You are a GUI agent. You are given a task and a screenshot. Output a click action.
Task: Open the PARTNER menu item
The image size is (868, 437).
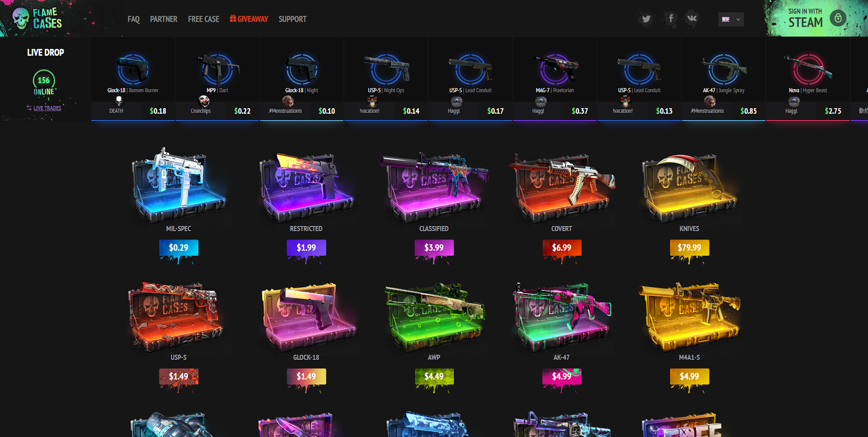click(163, 19)
